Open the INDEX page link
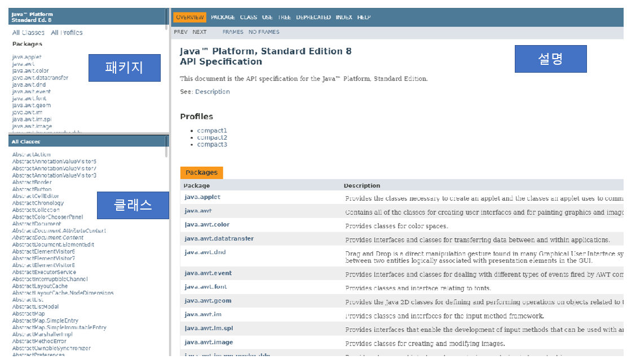This screenshot has width=627, height=364. pyautogui.click(x=344, y=17)
